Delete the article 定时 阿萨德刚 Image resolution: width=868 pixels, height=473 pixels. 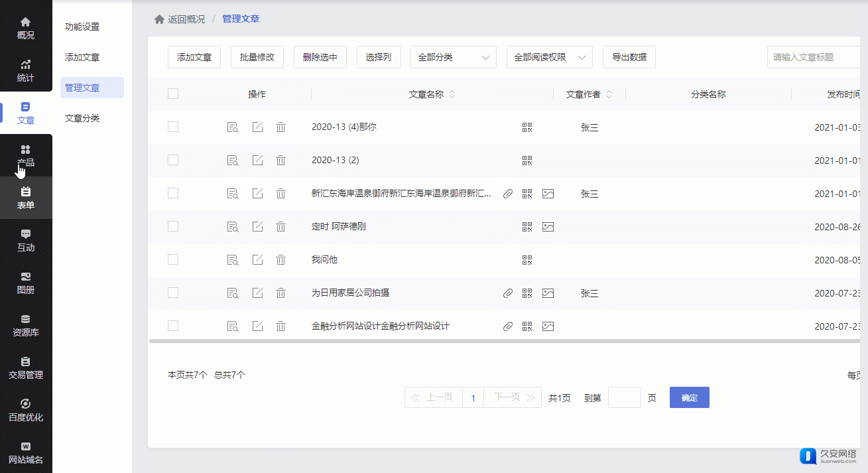click(x=280, y=226)
